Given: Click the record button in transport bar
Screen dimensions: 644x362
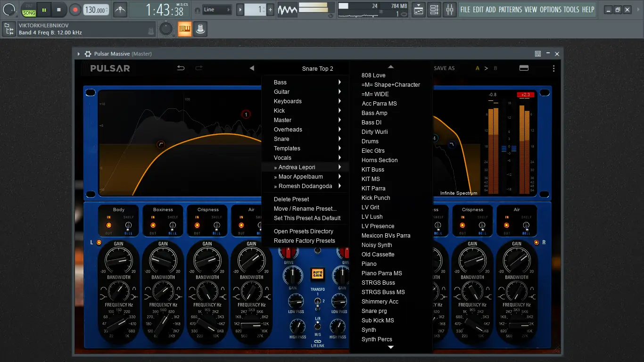Looking at the screenshot, I should pyautogui.click(x=75, y=9).
